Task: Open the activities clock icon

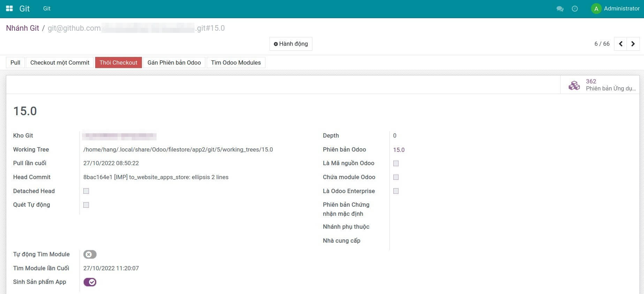Action: click(x=575, y=9)
